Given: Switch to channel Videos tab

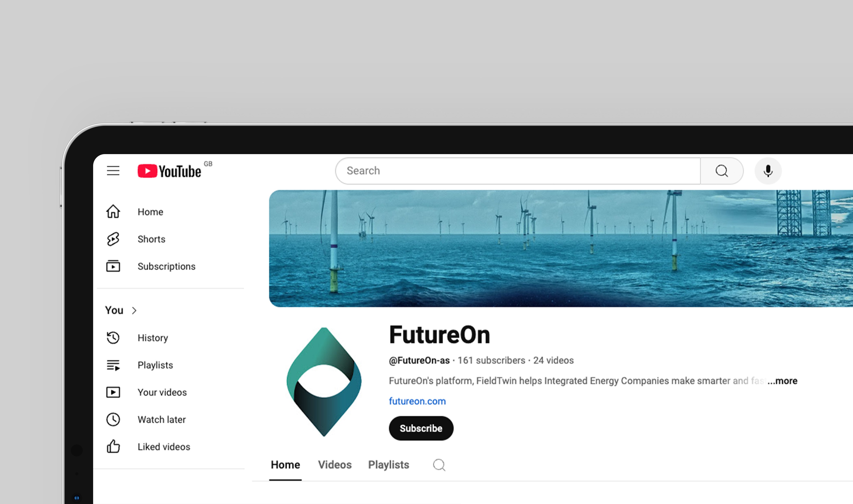Looking at the screenshot, I should (x=334, y=465).
